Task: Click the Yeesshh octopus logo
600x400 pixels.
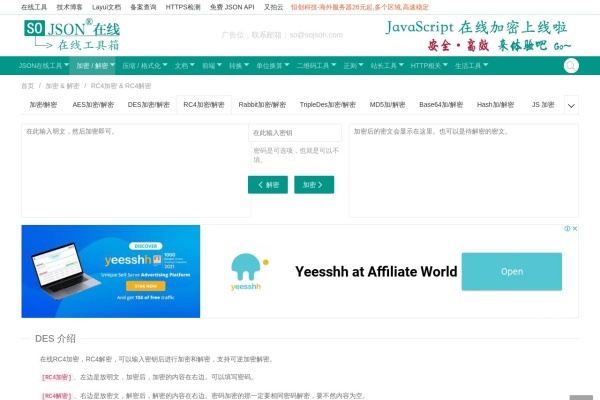Action: (x=246, y=270)
